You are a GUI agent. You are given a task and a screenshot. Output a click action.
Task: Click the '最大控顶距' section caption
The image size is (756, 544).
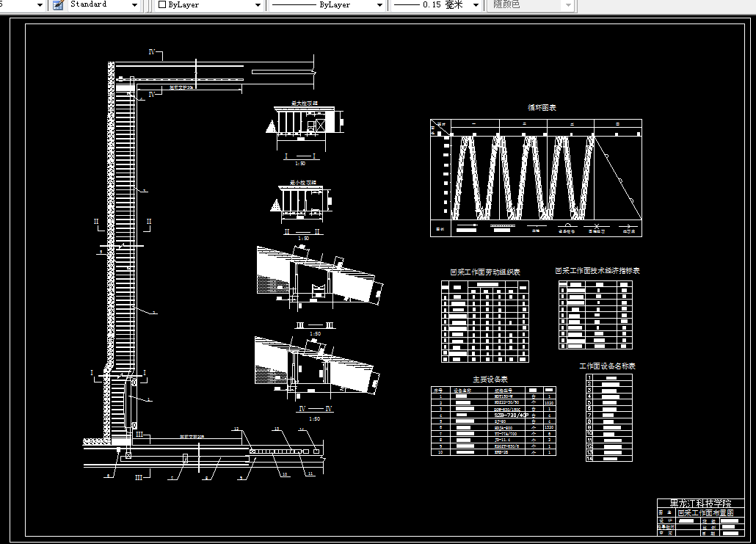[304, 104]
